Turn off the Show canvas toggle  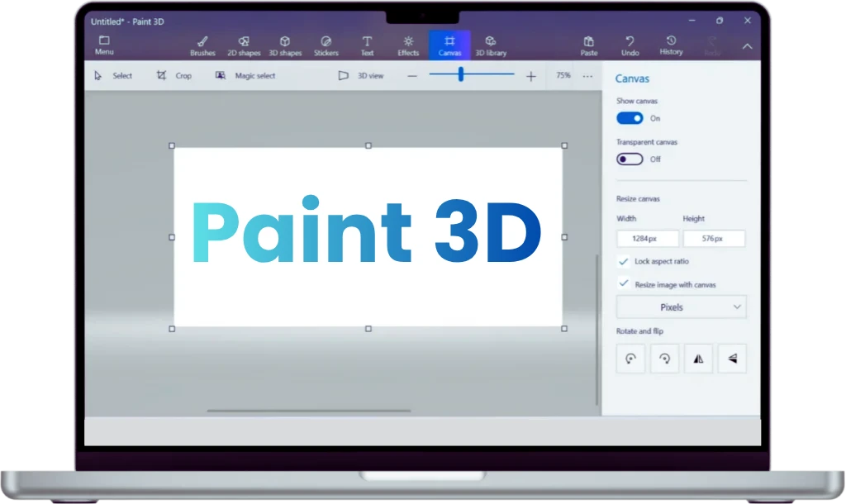630,118
